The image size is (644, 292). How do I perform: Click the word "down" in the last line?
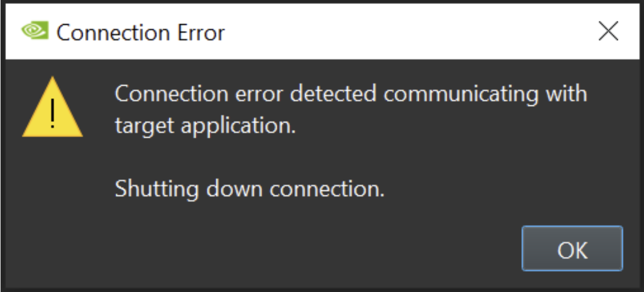[x=234, y=189]
